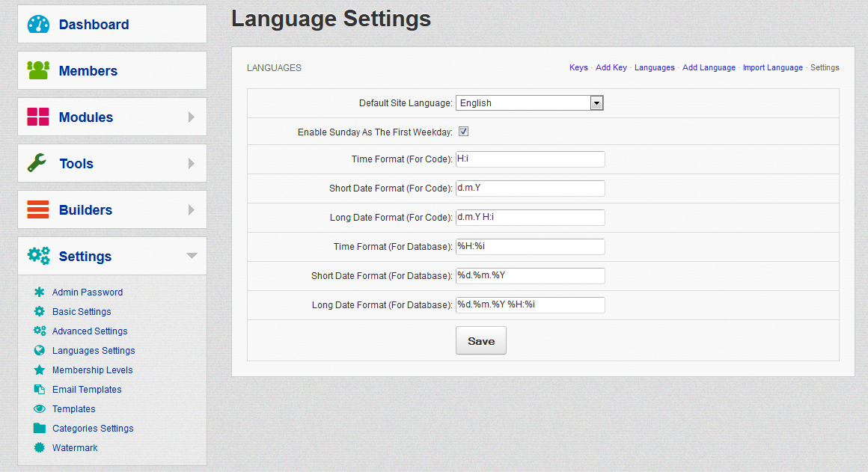Click the Dashboard speedometer icon
868x472 pixels.
pos(38,24)
